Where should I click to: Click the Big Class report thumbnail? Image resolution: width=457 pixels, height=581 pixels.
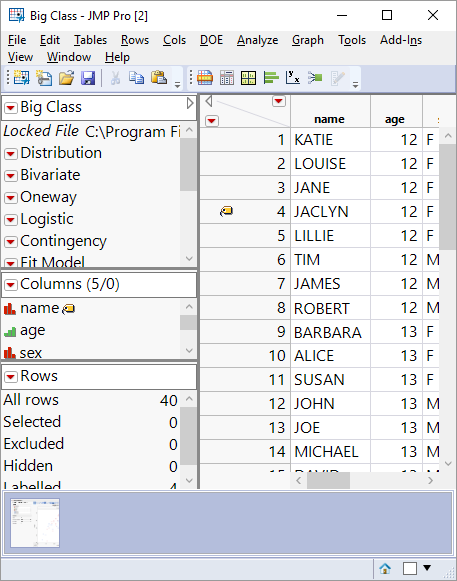point(35,523)
